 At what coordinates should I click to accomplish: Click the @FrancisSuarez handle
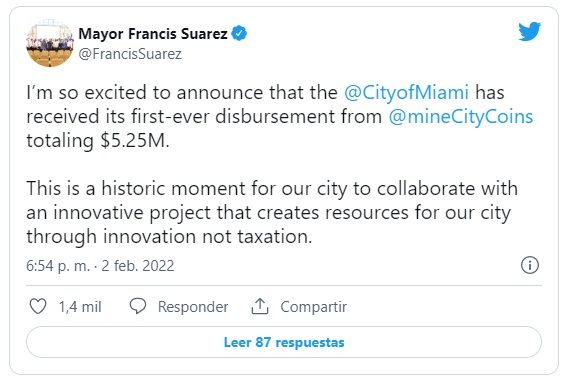click(x=130, y=54)
